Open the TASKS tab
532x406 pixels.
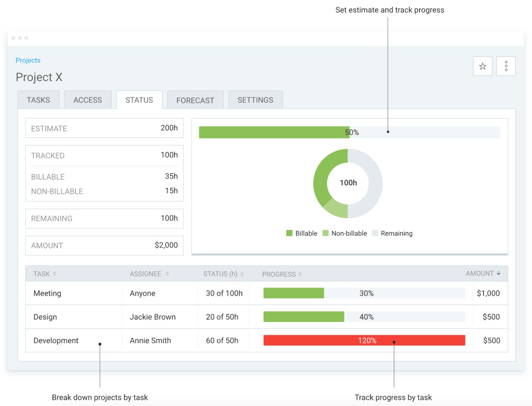coord(38,100)
